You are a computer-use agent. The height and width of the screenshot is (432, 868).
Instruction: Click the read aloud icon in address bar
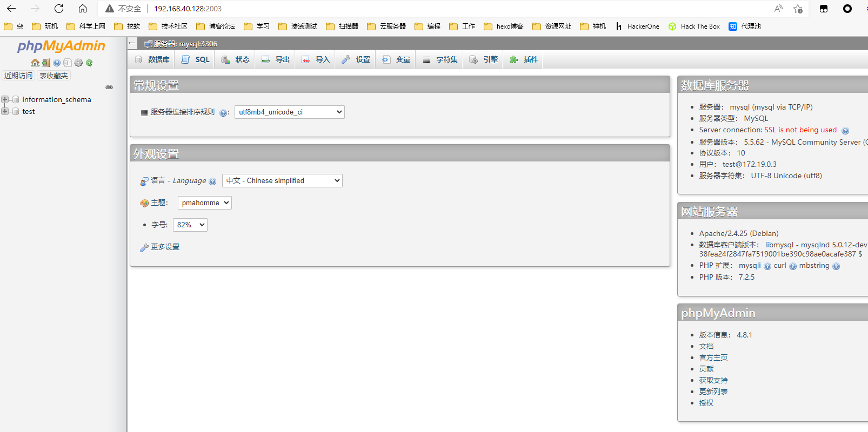(x=778, y=9)
